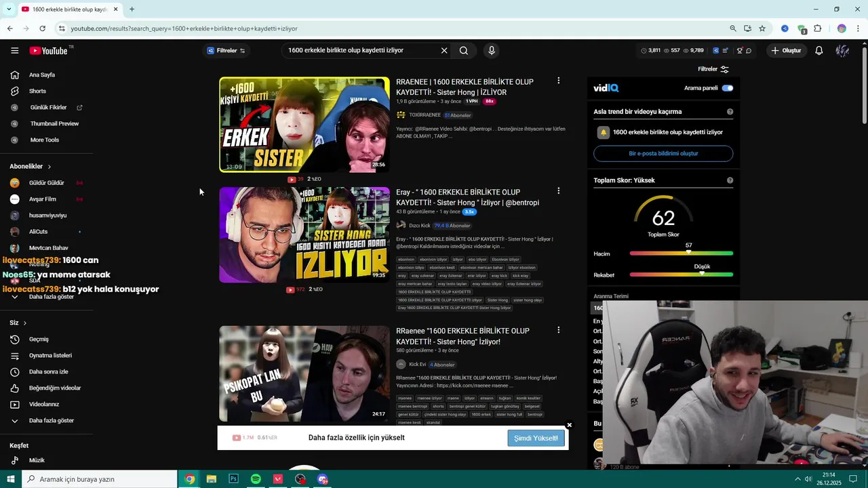Click the vidIQ chat bubble icon
Screen dimensions: 868x488
click(749, 51)
